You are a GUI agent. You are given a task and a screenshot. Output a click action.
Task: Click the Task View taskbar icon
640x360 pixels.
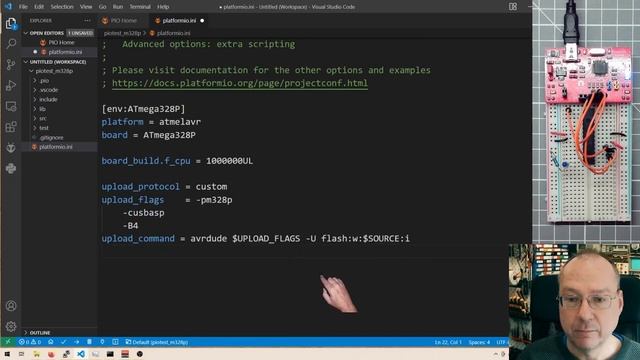click(22, 354)
